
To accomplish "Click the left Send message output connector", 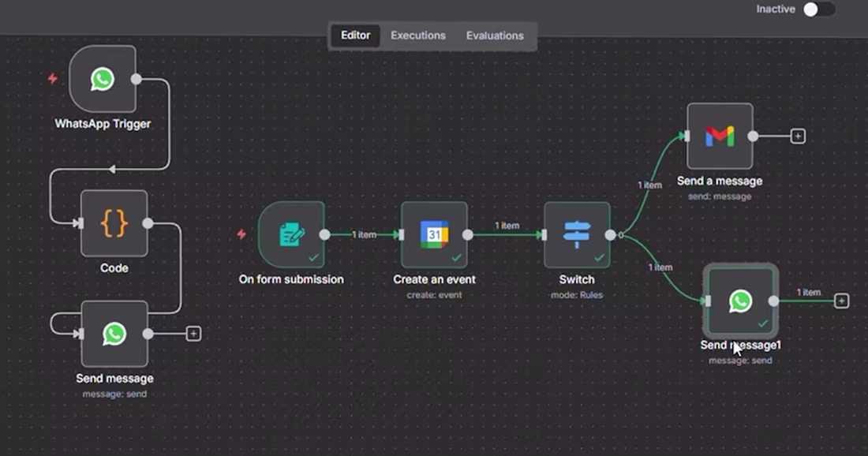I will coord(148,334).
